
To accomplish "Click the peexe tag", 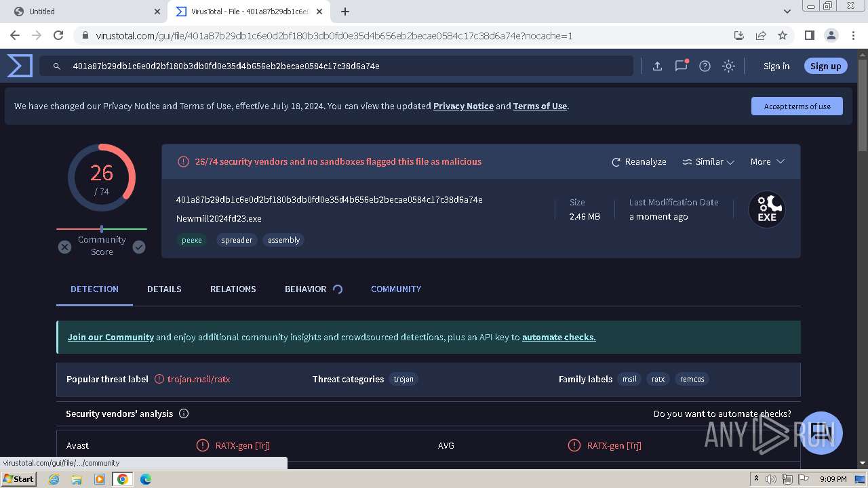I will point(191,240).
